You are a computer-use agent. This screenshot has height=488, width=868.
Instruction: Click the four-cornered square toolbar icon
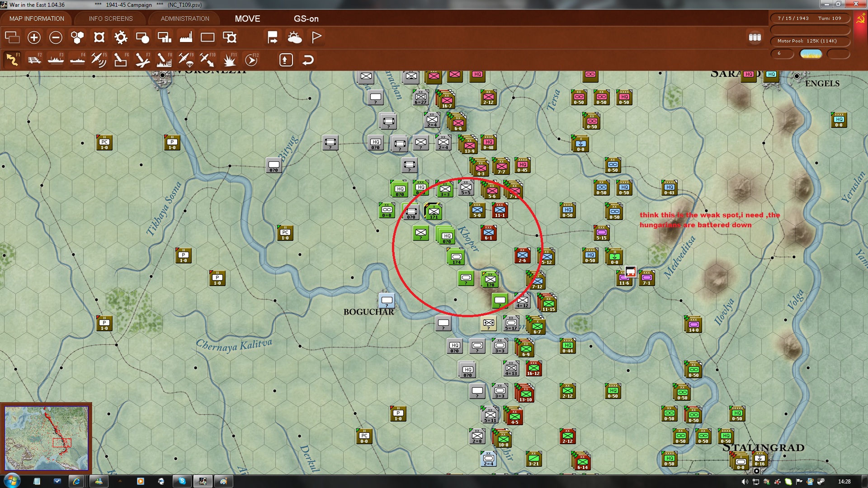point(99,37)
